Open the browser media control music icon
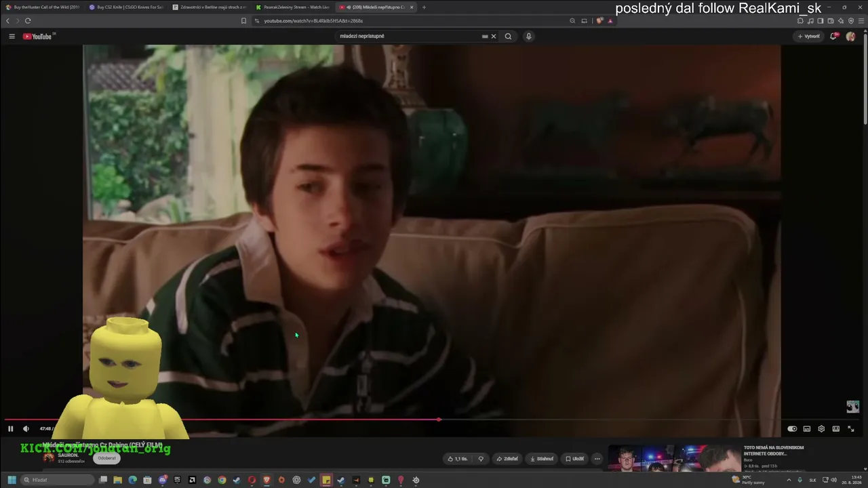The height and width of the screenshot is (488, 868). click(x=810, y=21)
